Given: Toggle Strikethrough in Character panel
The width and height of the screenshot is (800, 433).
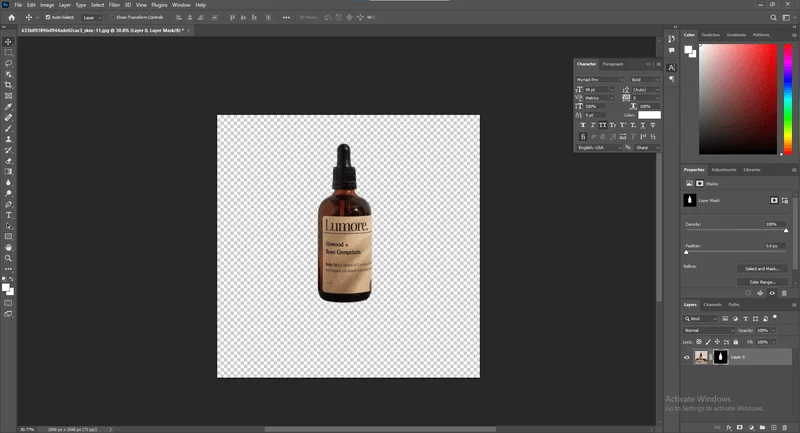Looking at the screenshot, I should 653,125.
